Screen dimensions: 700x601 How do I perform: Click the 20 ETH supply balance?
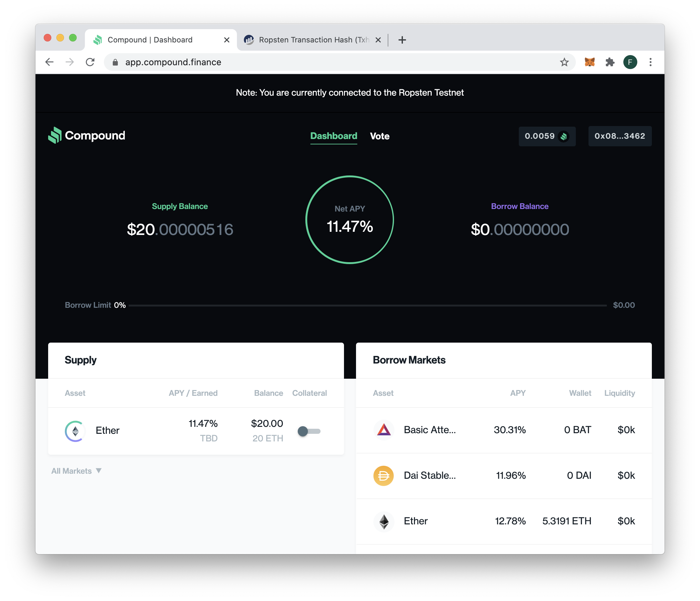tap(268, 439)
